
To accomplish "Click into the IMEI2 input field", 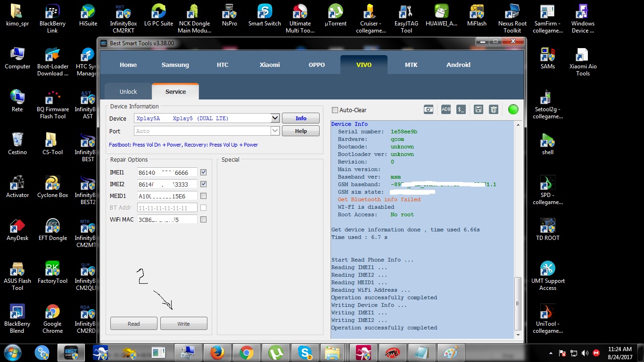I will 167,184.
